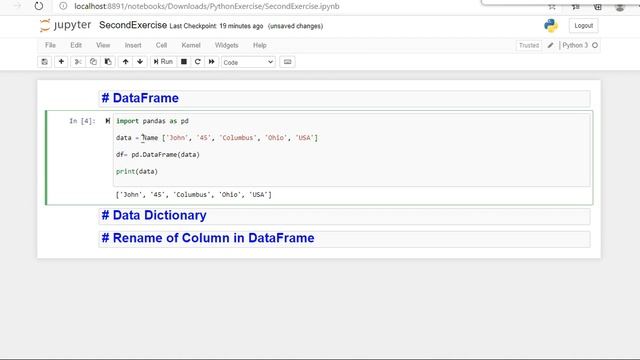Click the 'print(data)' code line
The image size is (640, 360).
click(137, 171)
